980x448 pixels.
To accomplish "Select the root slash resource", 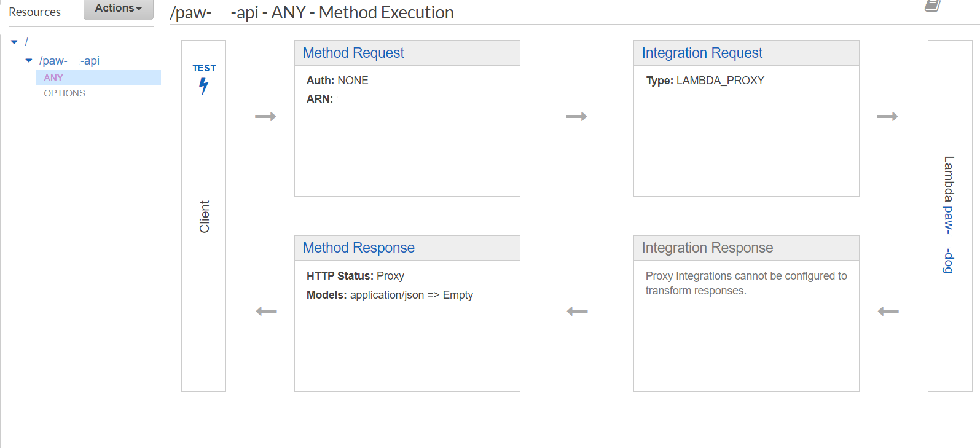I will click(26, 42).
